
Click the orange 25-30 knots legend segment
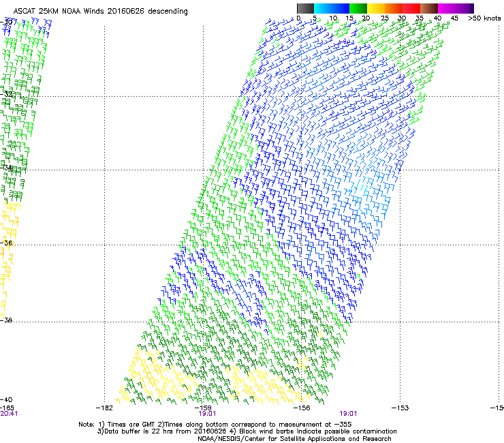(x=394, y=8)
